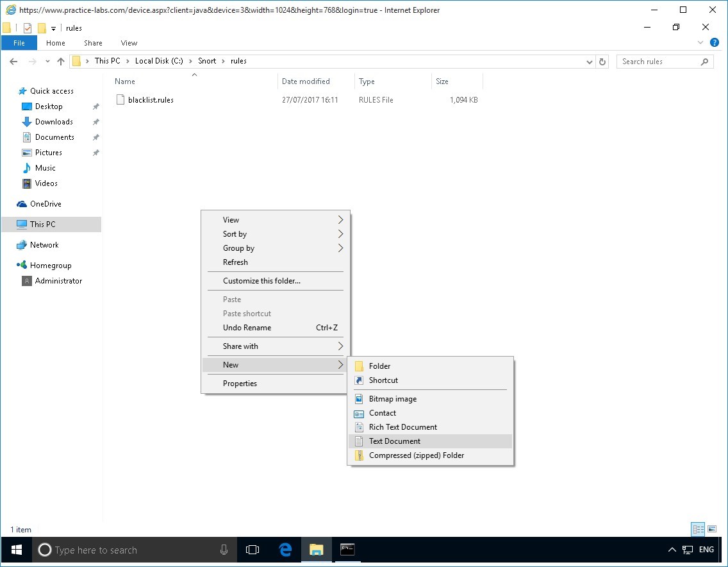The width and height of the screenshot is (728, 567).
Task: Open the address bar history dropdown
Action: coord(590,62)
